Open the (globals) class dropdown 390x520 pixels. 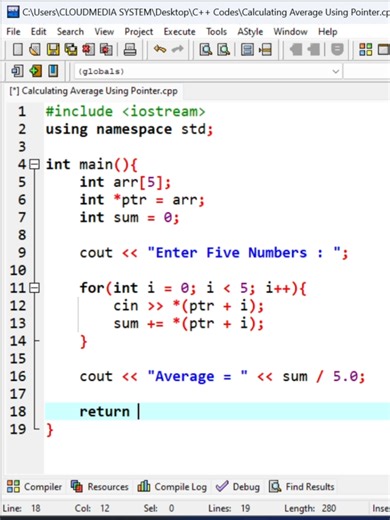(208, 71)
